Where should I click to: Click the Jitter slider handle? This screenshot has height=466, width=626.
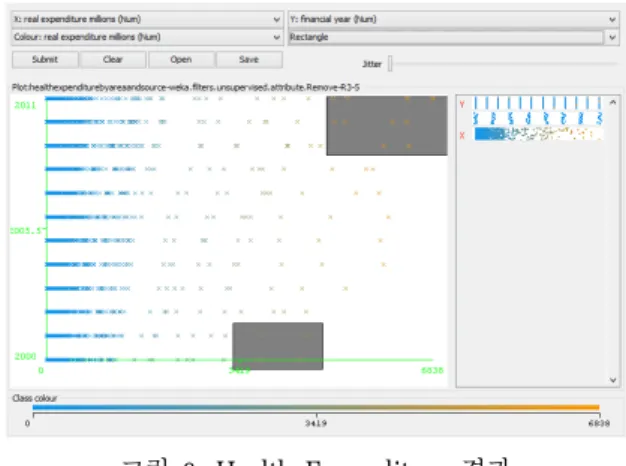point(390,63)
